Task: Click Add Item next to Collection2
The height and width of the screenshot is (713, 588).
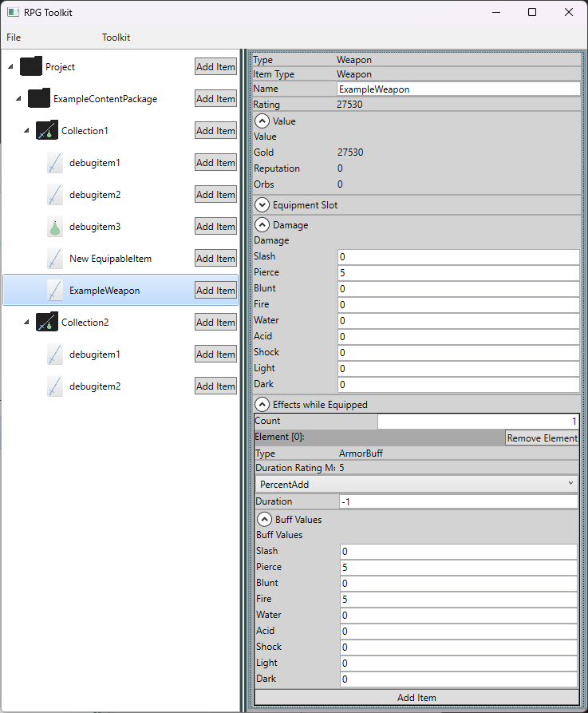Action: point(215,323)
